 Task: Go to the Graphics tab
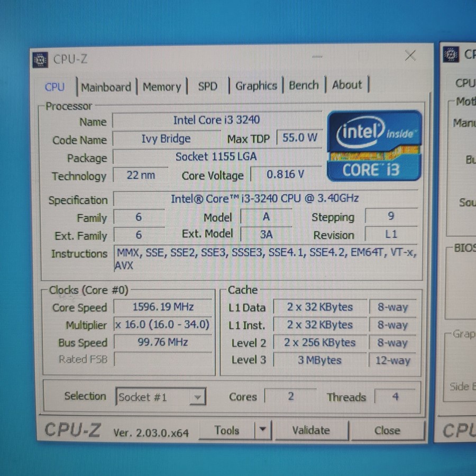point(256,86)
